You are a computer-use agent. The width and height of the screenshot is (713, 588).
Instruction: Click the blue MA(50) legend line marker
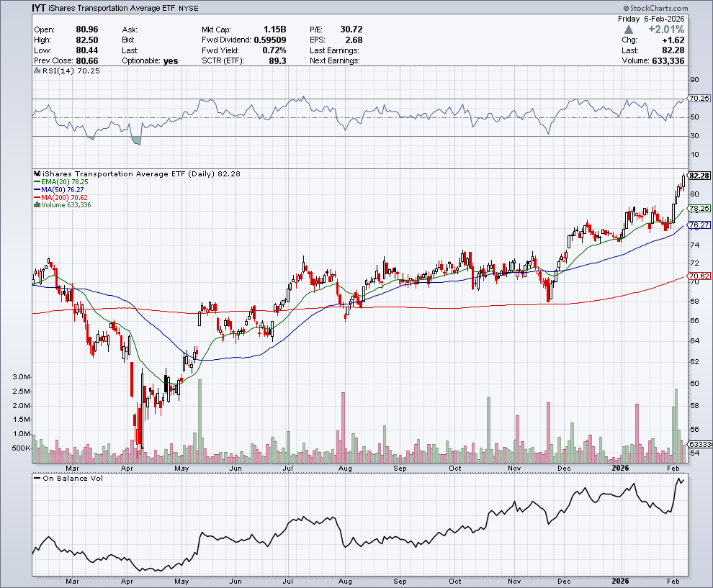tap(37, 190)
